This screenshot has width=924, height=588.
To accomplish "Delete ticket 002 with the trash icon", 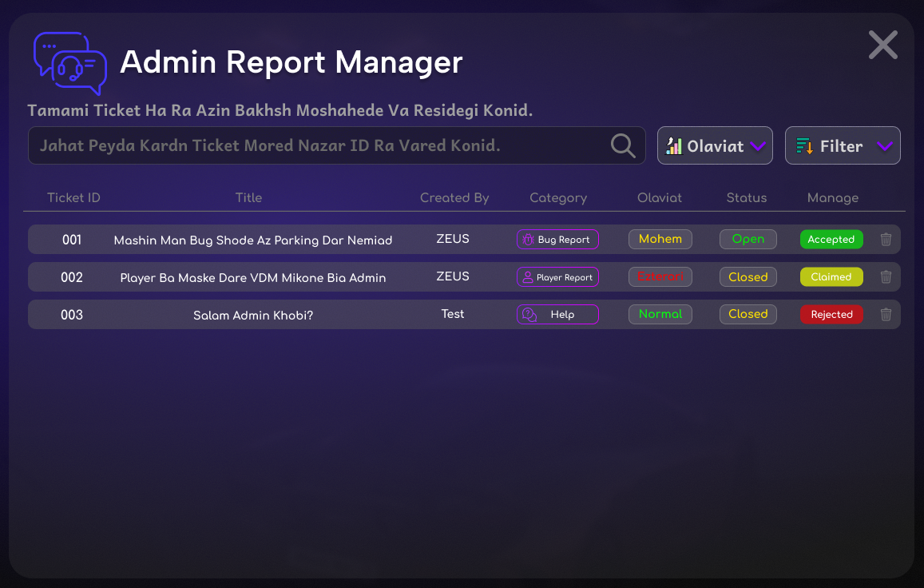I will click(886, 277).
